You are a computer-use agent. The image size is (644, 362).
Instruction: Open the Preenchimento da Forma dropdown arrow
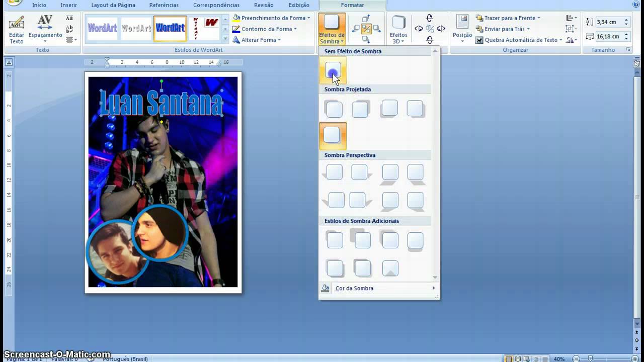[x=308, y=18]
